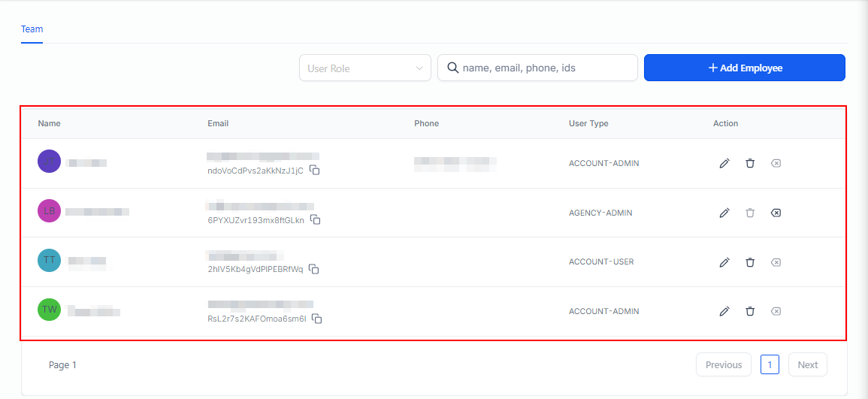Delete the TW user with trash icon
The image size is (868, 399).
coord(750,311)
